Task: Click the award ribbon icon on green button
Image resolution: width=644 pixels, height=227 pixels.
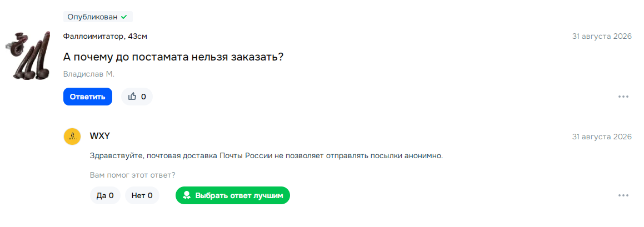Action: (187, 195)
